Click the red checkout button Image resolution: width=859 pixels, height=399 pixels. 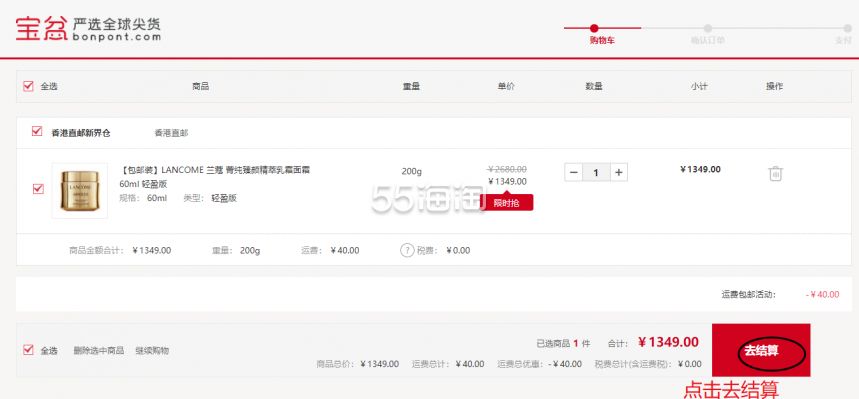[x=761, y=350]
